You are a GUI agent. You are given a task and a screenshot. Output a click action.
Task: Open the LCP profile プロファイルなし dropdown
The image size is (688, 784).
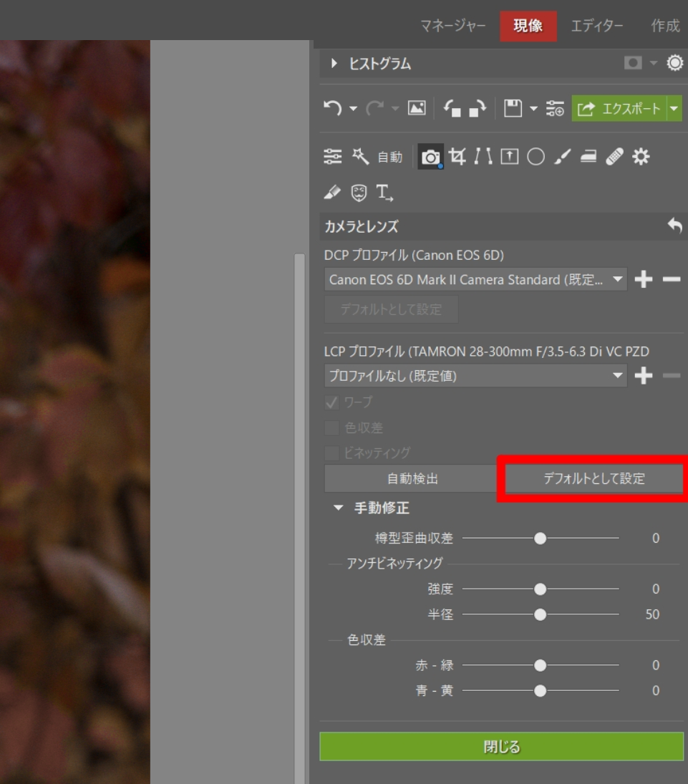pyautogui.click(x=475, y=375)
